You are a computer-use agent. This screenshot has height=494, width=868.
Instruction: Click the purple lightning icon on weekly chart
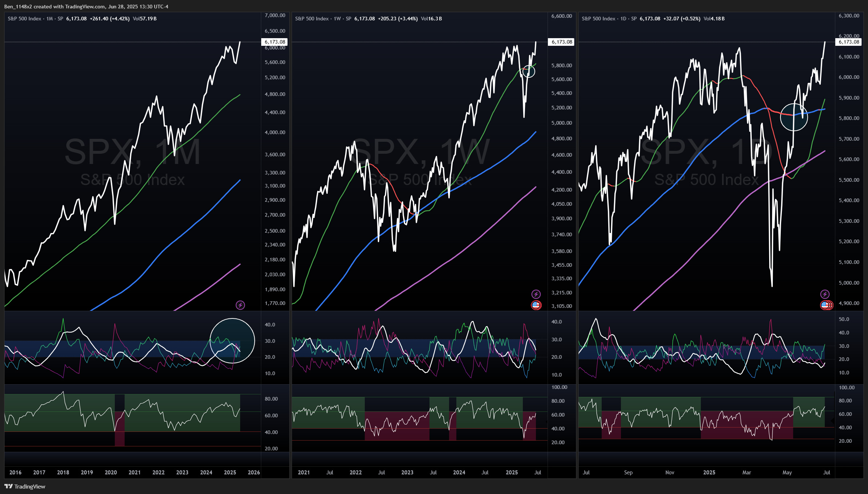(x=536, y=294)
